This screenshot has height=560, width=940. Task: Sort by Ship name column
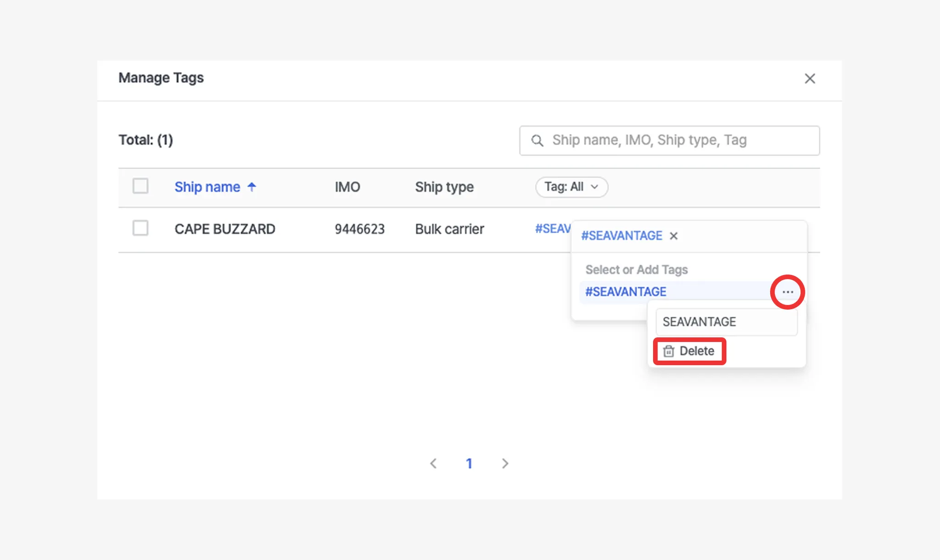click(x=207, y=187)
